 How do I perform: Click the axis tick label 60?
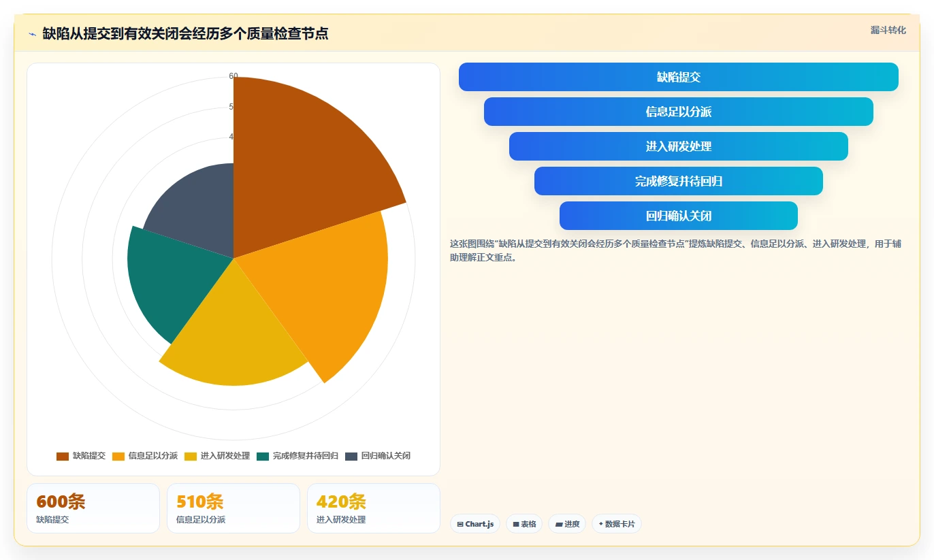[233, 76]
